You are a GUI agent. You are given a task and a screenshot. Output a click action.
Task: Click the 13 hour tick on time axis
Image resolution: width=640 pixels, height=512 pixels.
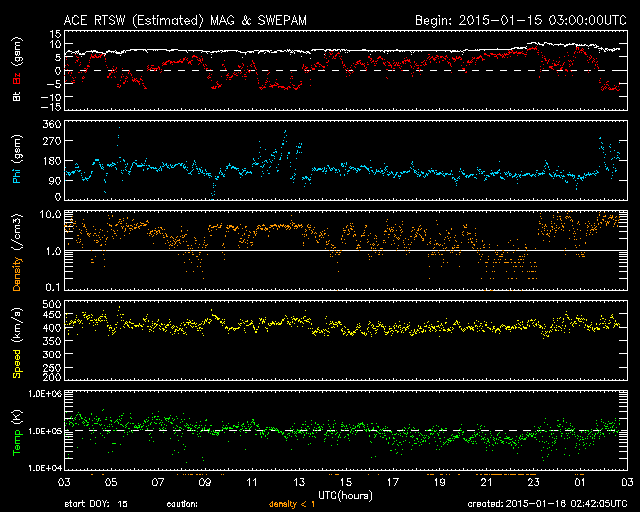click(x=298, y=483)
